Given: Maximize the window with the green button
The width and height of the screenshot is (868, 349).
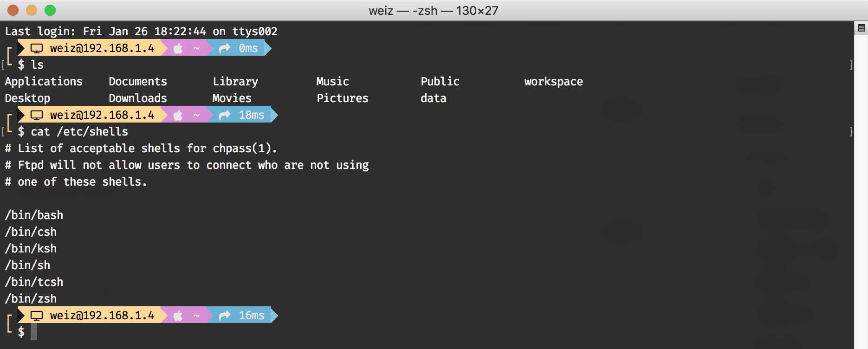Looking at the screenshot, I should pos(50,10).
